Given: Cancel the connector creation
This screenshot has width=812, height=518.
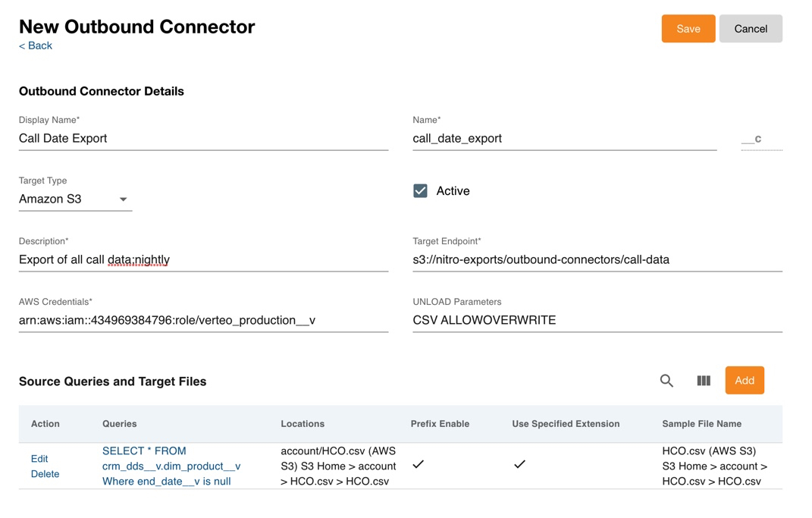Looking at the screenshot, I should coord(750,29).
